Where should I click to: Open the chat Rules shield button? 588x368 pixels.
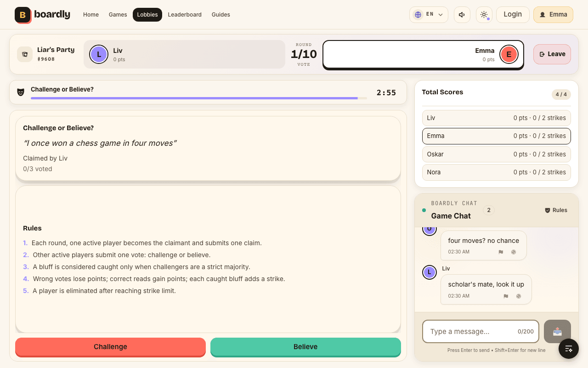[x=556, y=210]
